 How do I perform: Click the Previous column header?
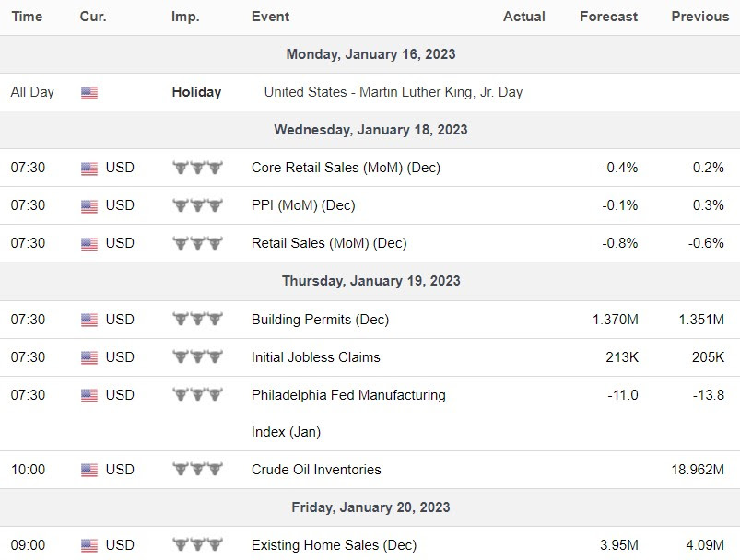click(x=699, y=17)
